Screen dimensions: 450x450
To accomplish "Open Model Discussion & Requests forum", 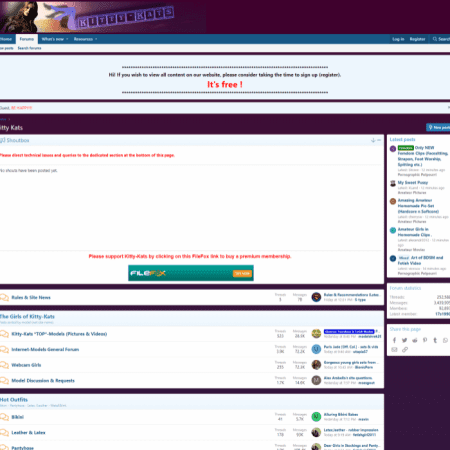I will (43, 380).
